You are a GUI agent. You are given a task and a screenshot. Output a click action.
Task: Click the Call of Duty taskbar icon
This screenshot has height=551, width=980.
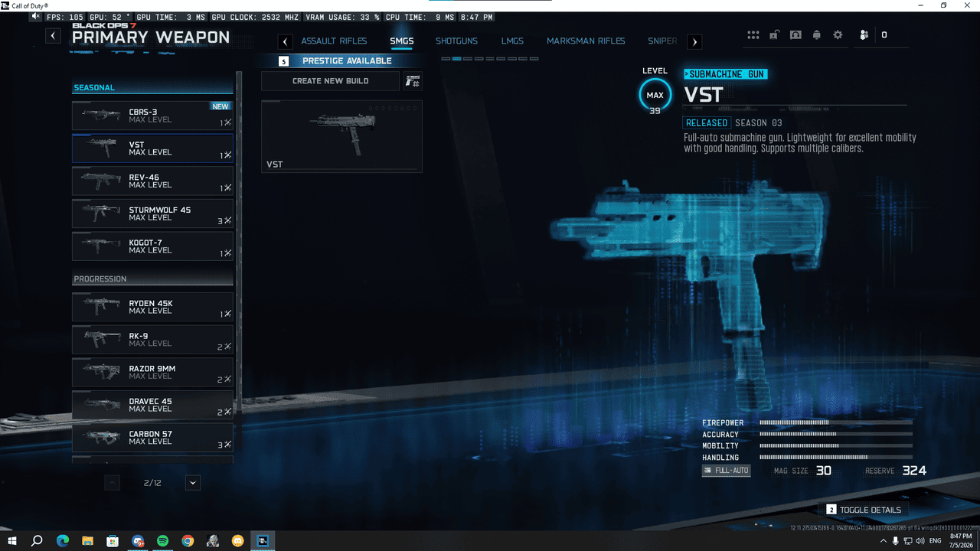coord(263,541)
